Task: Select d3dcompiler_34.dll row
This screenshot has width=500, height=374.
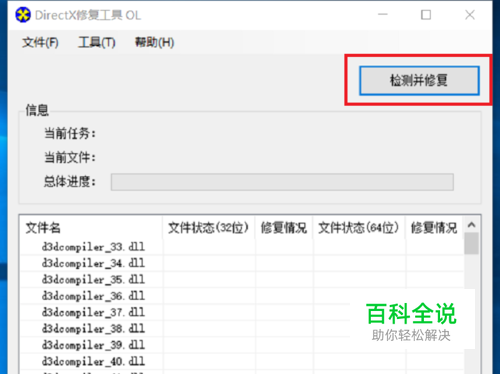Action: click(242, 263)
